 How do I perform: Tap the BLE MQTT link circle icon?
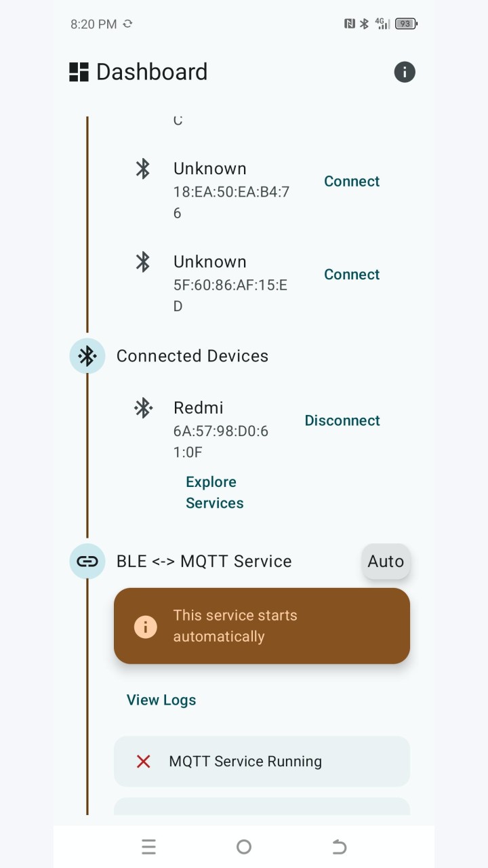coord(87,561)
